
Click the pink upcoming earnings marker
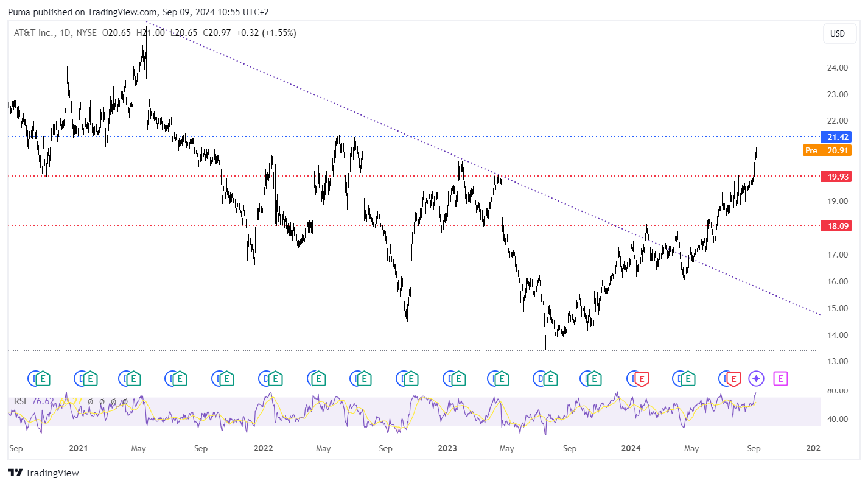[x=781, y=379]
